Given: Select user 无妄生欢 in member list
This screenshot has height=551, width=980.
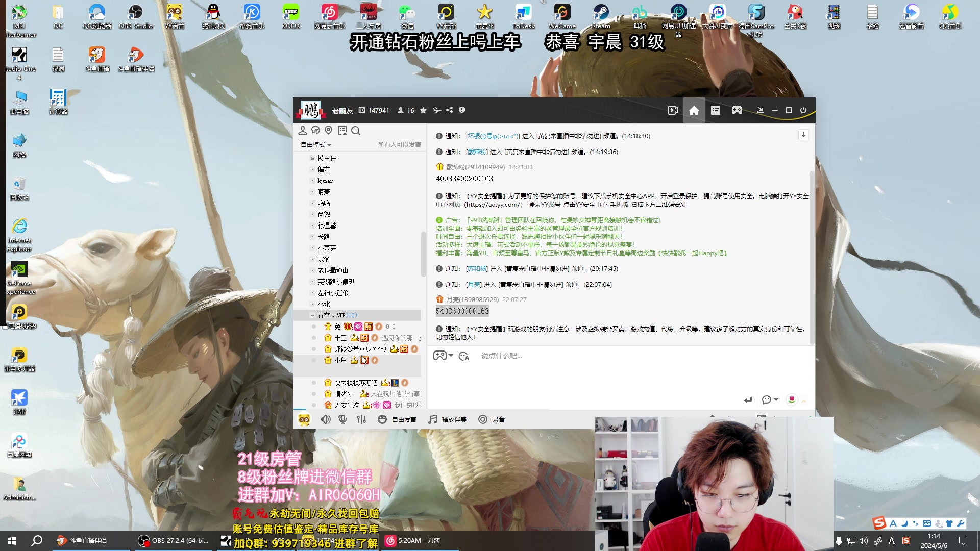Looking at the screenshot, I should pyautogui.click(x=347, y=405).
